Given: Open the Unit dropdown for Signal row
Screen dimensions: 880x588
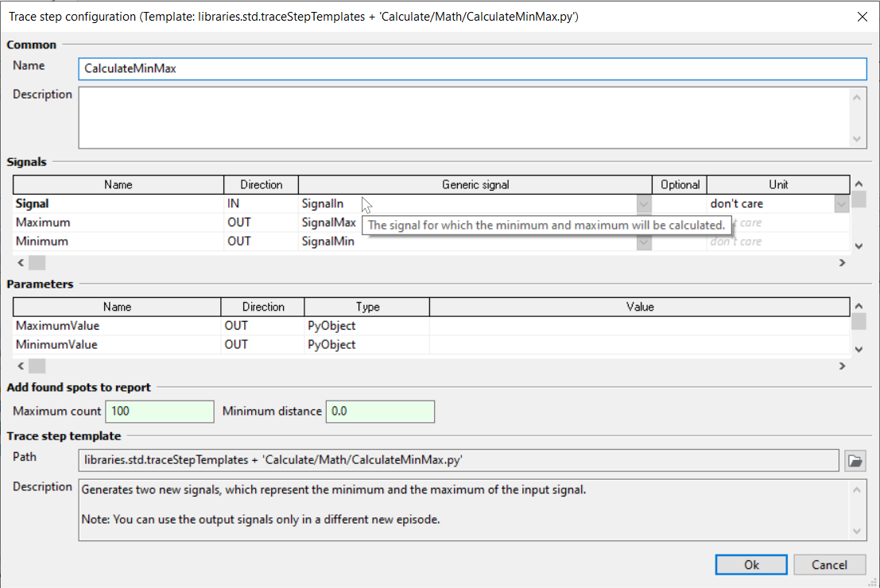Looking at the screenshot, I should tap(841, 204).
